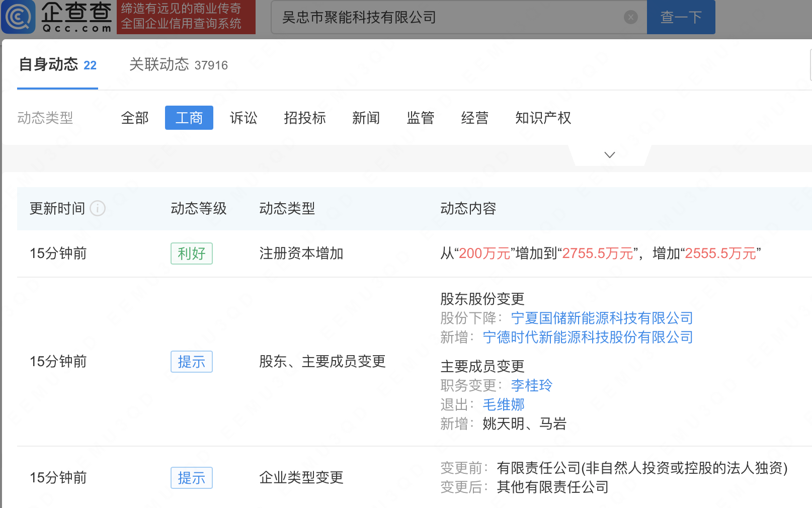The height and width of the screenshot is (508, 812).
Task: Select the 工商 type filter
Action: (189, 118)
